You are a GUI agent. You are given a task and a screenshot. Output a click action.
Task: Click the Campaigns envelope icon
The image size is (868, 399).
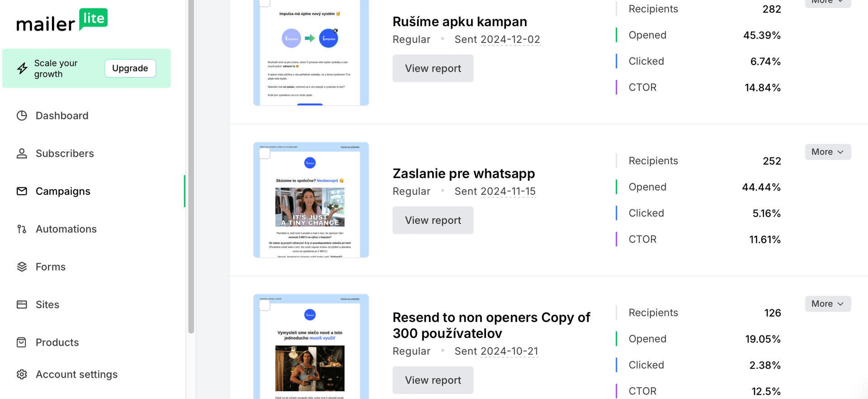22,191
